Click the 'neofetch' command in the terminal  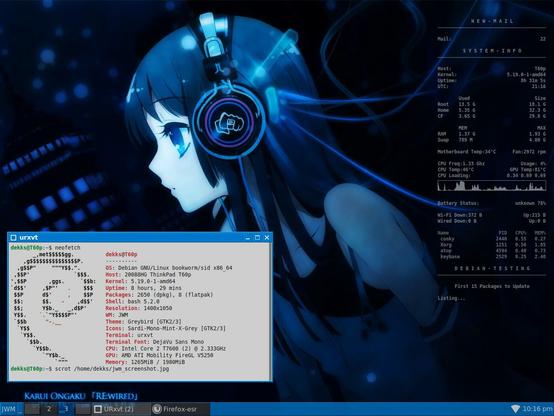click(x=67, y=248)
